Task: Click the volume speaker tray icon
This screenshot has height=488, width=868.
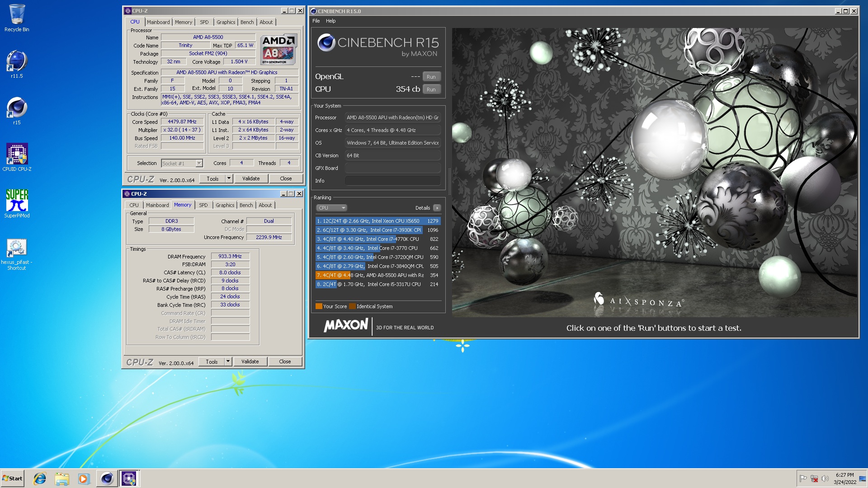Action: click(x=825, y=479)
